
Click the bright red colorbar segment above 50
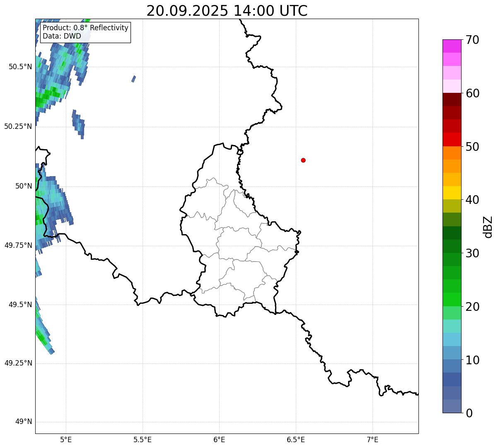452,139
